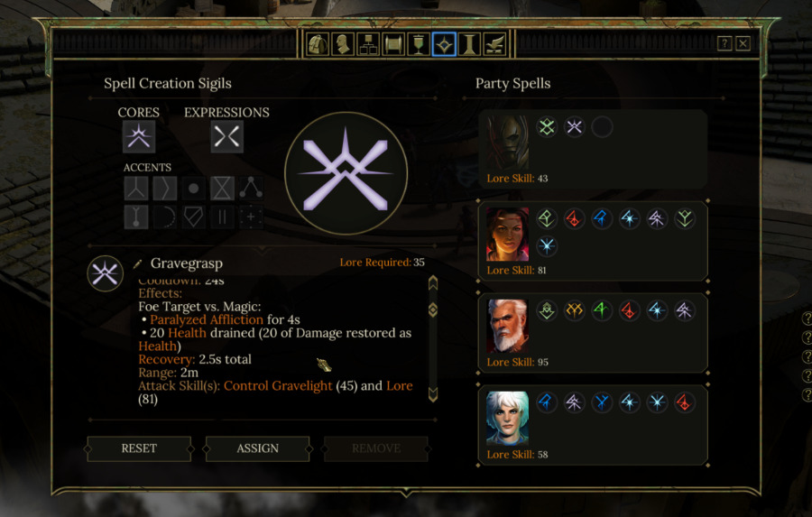Click the triangle-nodes accent sigil
812x517 pixels.
pyautogui.click(x=251, y=188)
